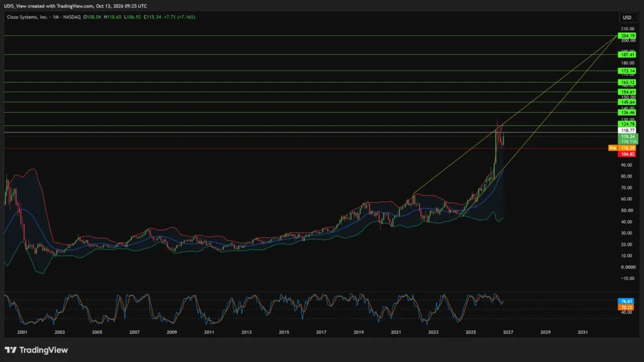644x362 pixels.
Task: Click the Cisco Systems, Inc. symbol title
Action: [x=28, y=17]
